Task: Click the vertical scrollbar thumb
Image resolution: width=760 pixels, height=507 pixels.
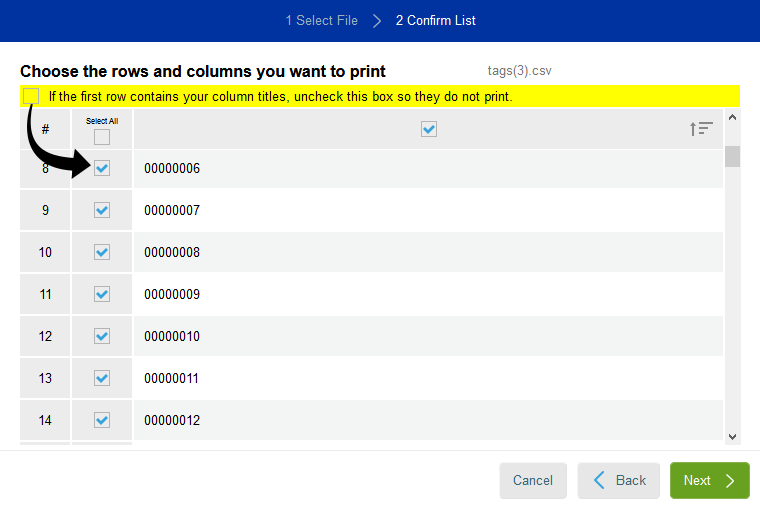Action: pos(732,156)
